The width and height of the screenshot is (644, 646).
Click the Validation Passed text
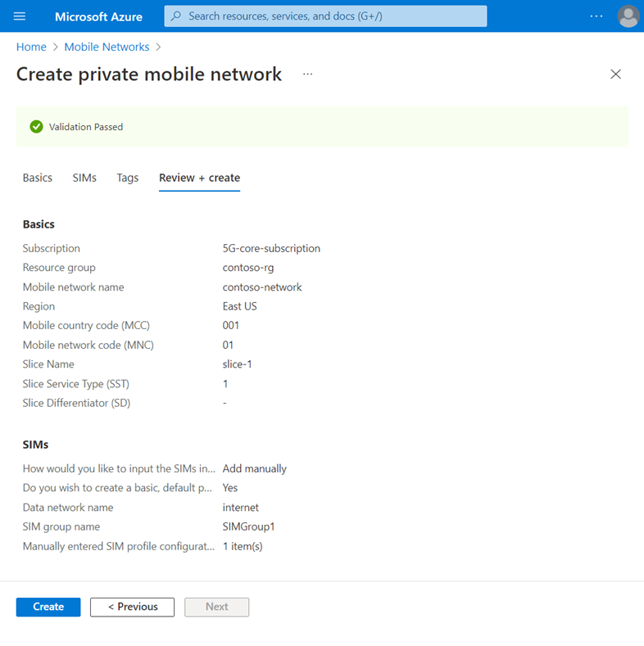[x=86, y=127]
